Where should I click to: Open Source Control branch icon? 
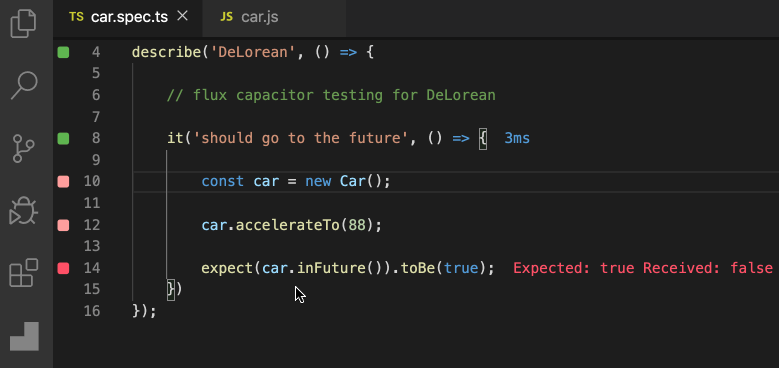[23, 148]
